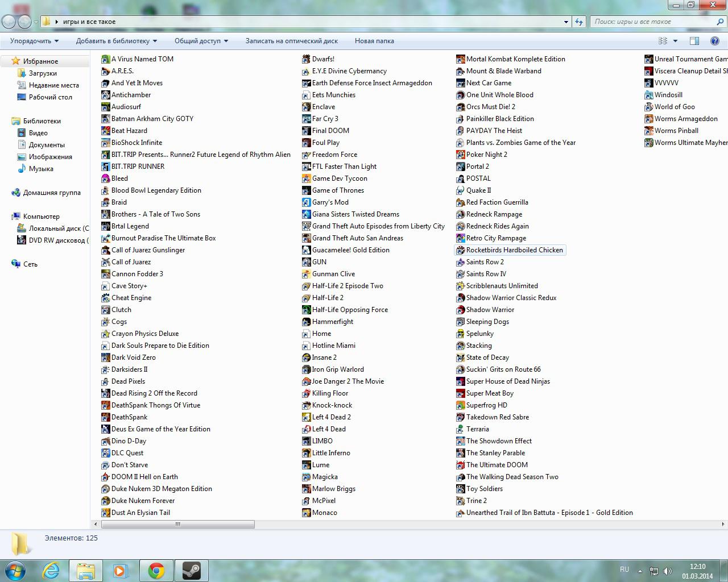
Task: Click the Left 4 Dead 2 shortcut icon
Action: (x=307, y=417)
